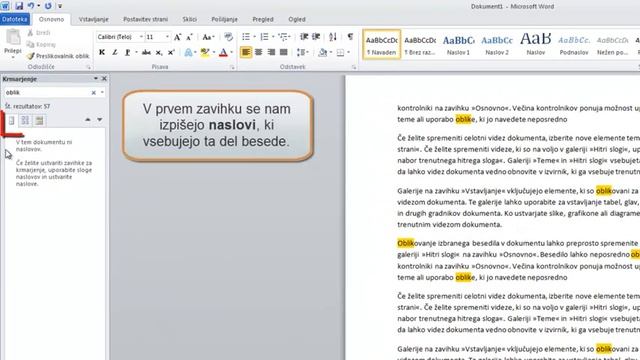Viewport: 640px width, 360px height.
Task: Align text right
Action: (x=271, y=52)
